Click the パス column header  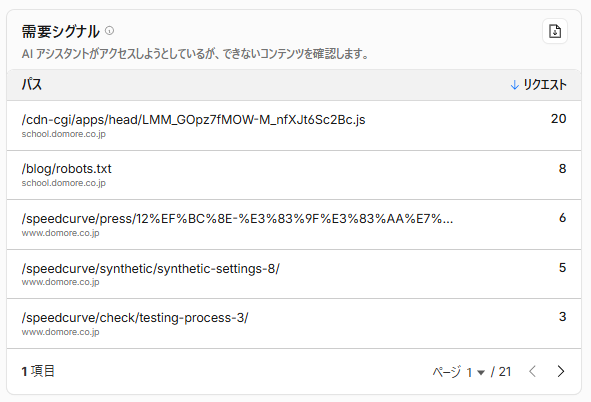click(32, 84)
